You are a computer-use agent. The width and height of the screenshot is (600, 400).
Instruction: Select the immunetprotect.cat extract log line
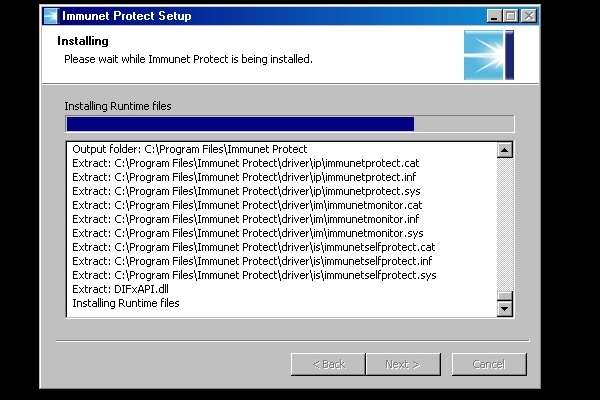tap(246, 163)
